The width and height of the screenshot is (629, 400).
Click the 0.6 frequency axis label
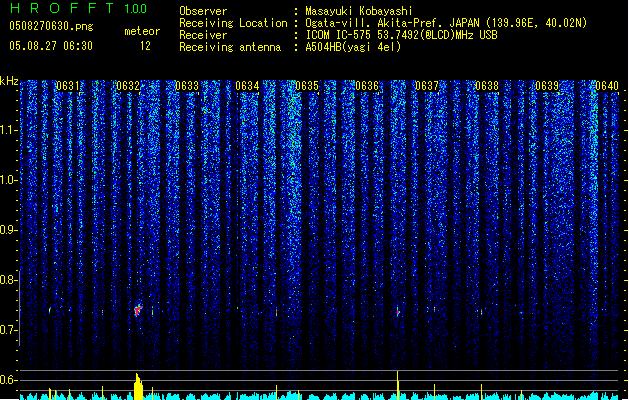pyautogui.click(x=9, y=380)
